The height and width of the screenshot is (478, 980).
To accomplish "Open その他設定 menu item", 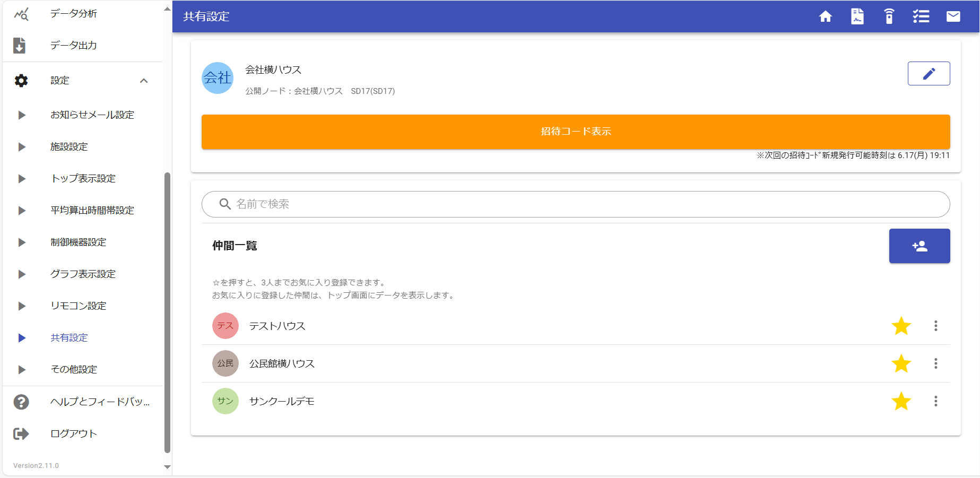I will [74, 370].
